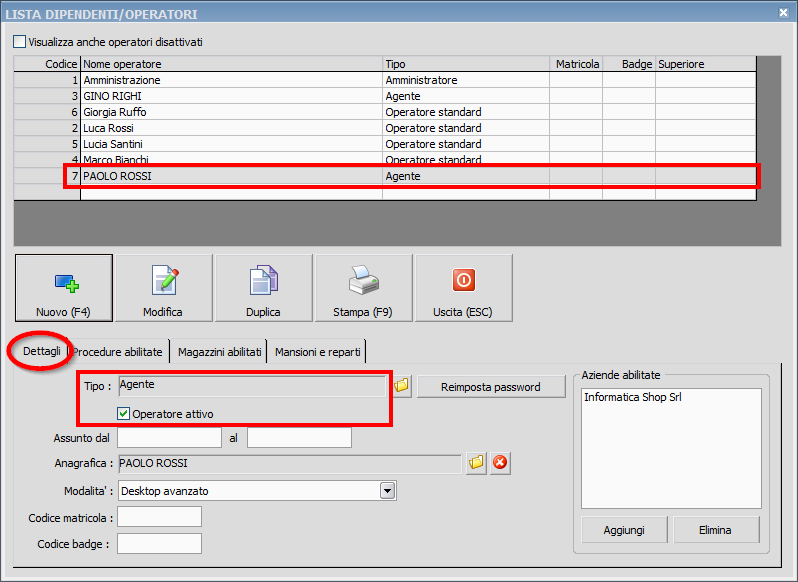The width and height of the screenshot is (798, 582).
Task: Browse Anagrafica with the yellow folder icon
Action: [x=476, y=463]
